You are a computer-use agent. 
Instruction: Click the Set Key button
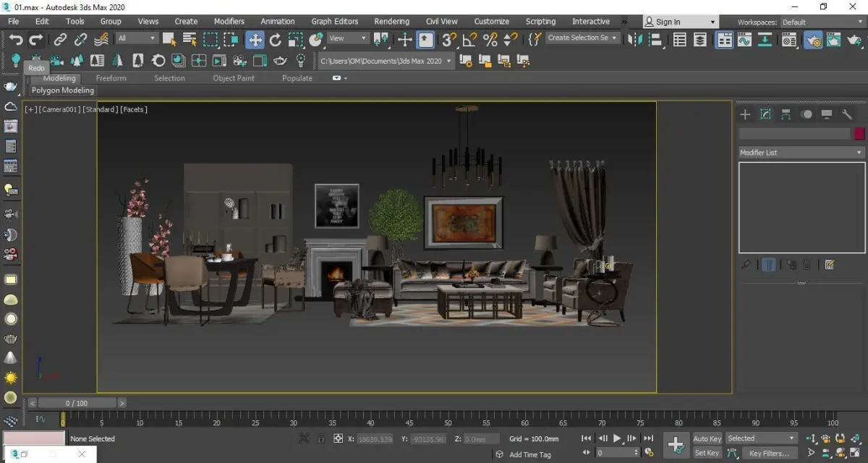tap(707, 453)
